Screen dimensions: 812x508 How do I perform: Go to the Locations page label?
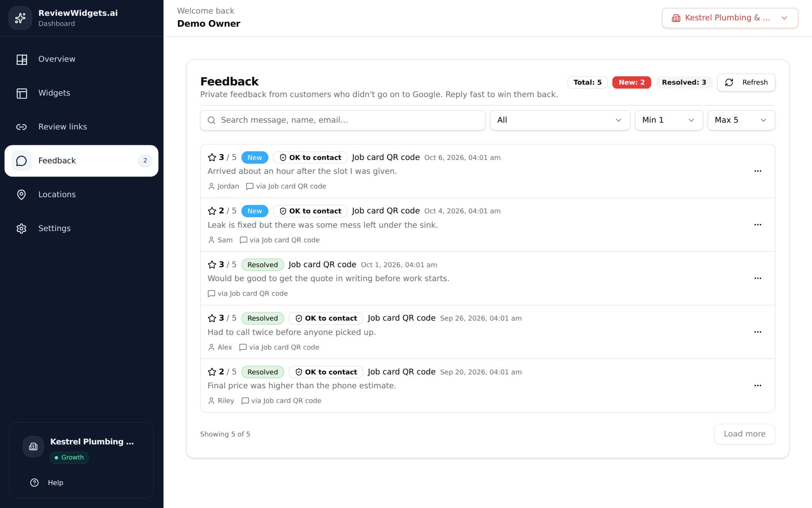[x=57, y=195]
